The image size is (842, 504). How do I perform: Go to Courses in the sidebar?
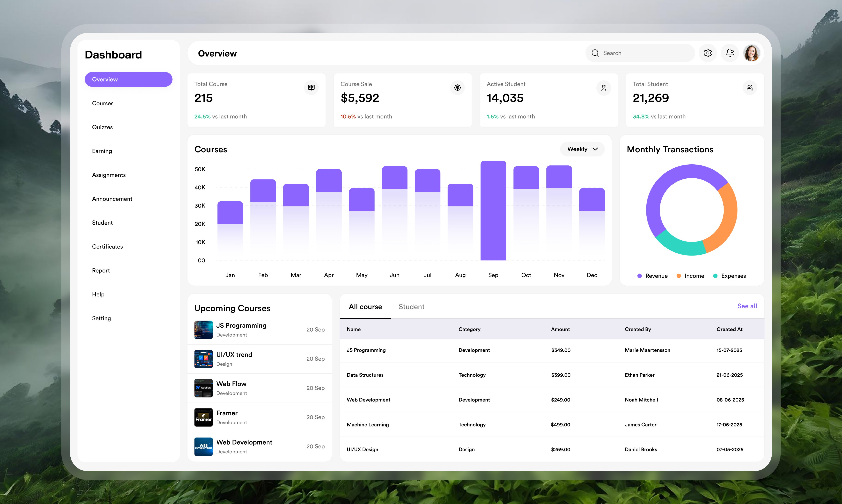coord(103,103)
